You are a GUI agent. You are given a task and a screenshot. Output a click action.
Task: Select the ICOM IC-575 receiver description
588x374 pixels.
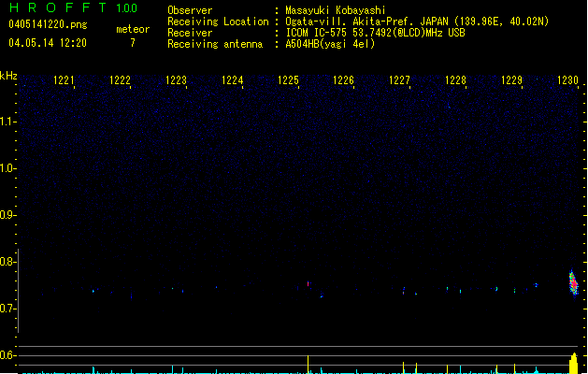(x=375, y=33)
